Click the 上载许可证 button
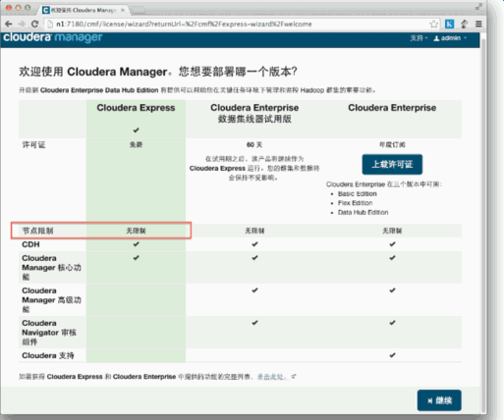 pos(392,164)
